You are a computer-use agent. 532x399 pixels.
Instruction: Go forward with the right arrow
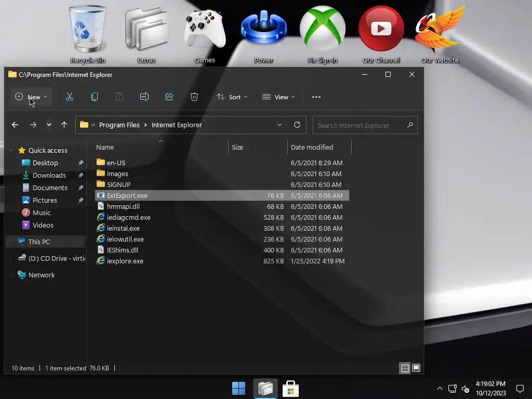point(33,125)
